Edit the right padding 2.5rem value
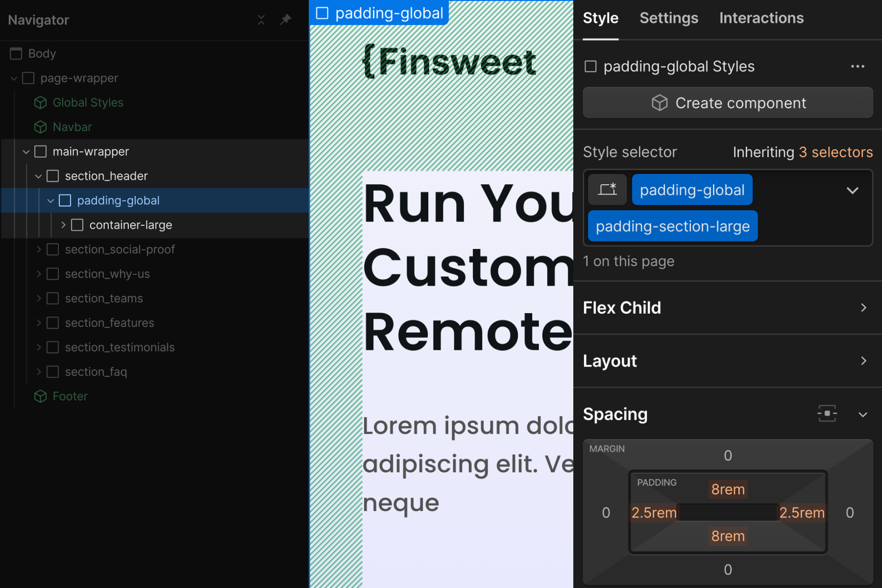This screenshot has height=588, width=882. 802,513
